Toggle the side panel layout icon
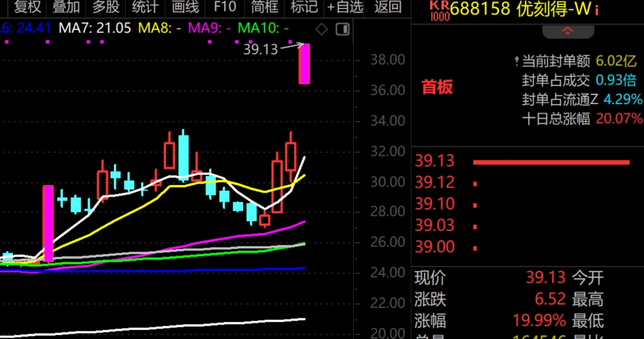644x339 pixels. 343,29
